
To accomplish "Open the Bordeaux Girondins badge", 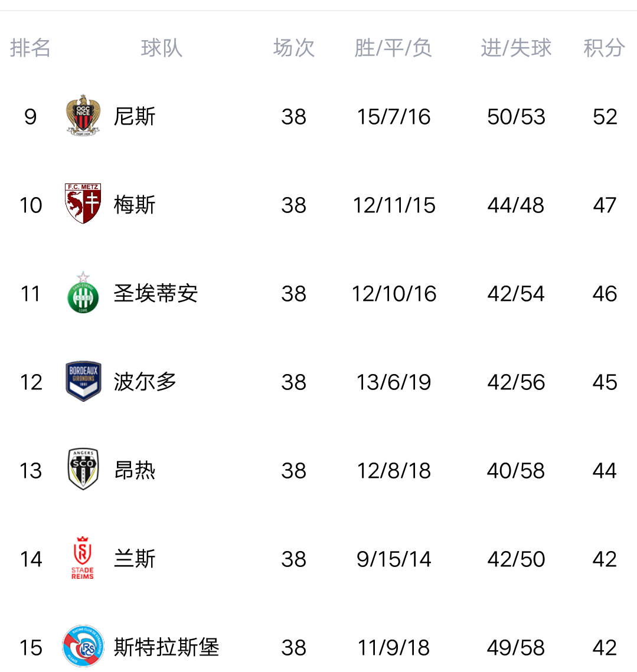I will pyautogui.click(x=83, y=381).
